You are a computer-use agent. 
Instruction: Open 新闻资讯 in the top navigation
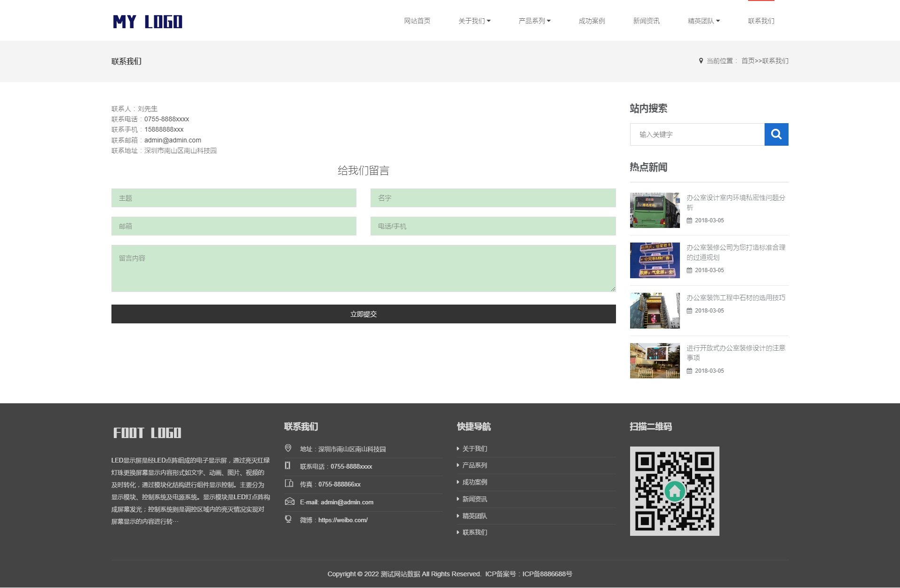point(646,21)
